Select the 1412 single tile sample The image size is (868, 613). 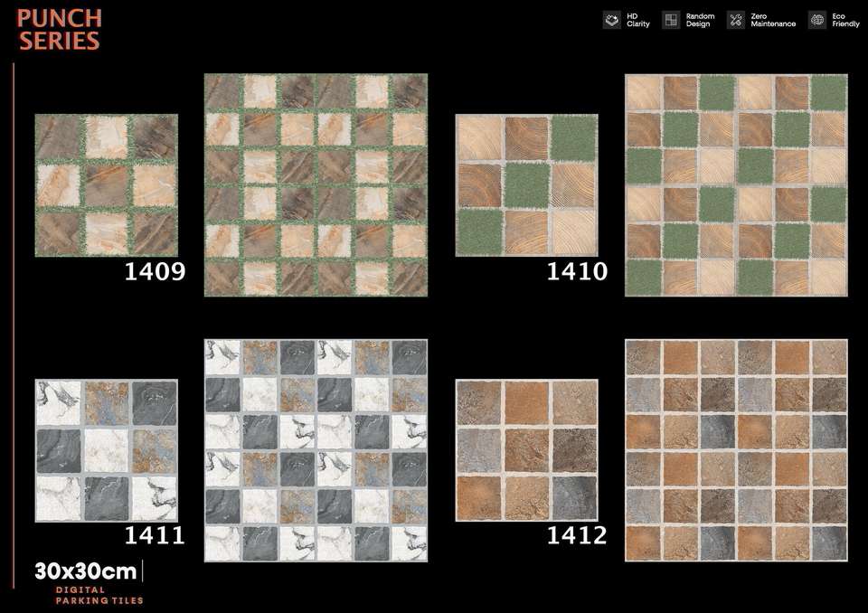tap(526, 450)
